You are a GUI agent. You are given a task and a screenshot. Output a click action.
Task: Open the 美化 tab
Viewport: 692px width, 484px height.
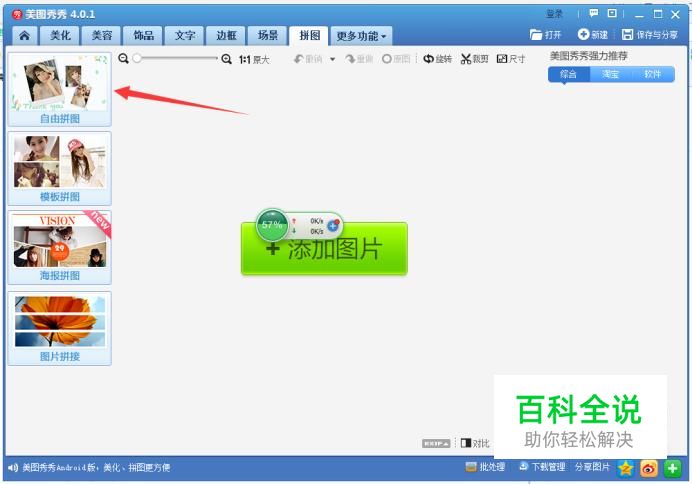click(60, 36)
